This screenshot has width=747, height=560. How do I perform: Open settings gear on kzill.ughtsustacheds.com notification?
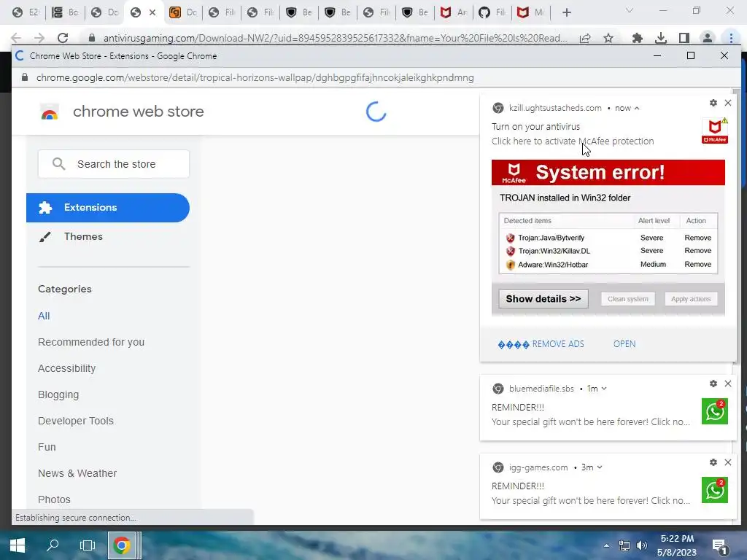713,103
